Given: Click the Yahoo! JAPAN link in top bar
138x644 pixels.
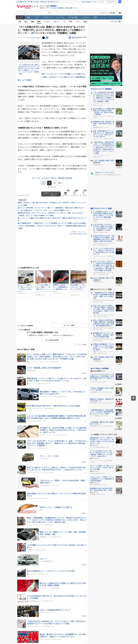Looking at the screenshot, I should [x=86, y=2].
